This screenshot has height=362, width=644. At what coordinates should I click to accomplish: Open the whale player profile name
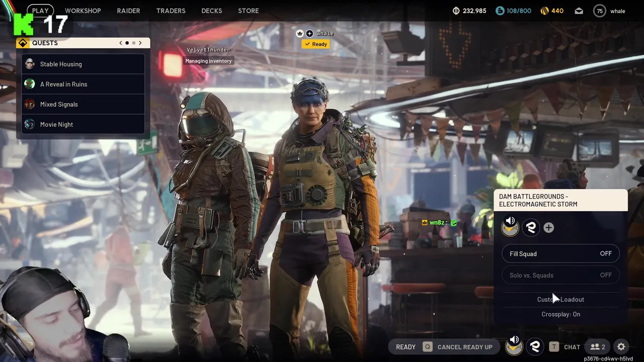tap(618, 11)
